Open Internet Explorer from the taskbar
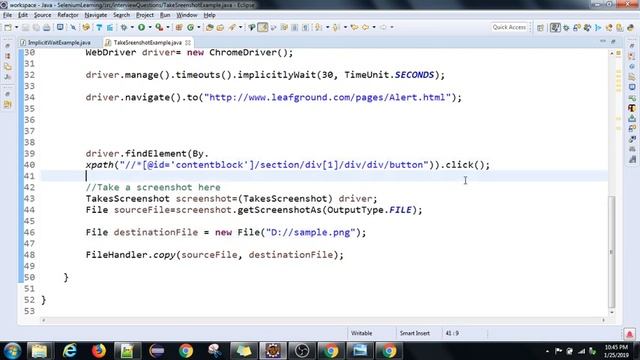 [70, 351]
